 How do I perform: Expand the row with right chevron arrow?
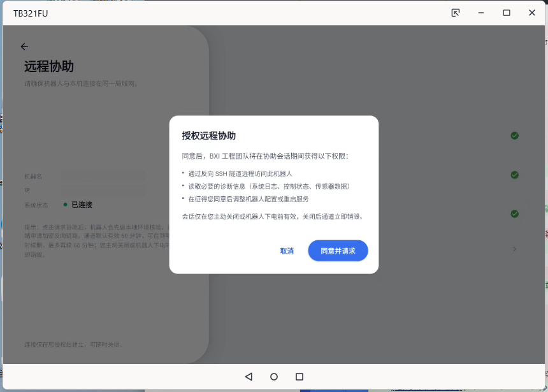tap(514, 249)
